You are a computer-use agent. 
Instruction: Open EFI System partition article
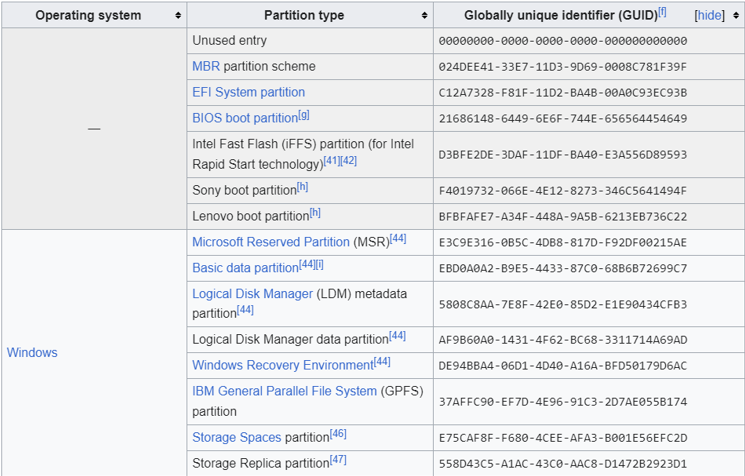click(x=248, y=92)
